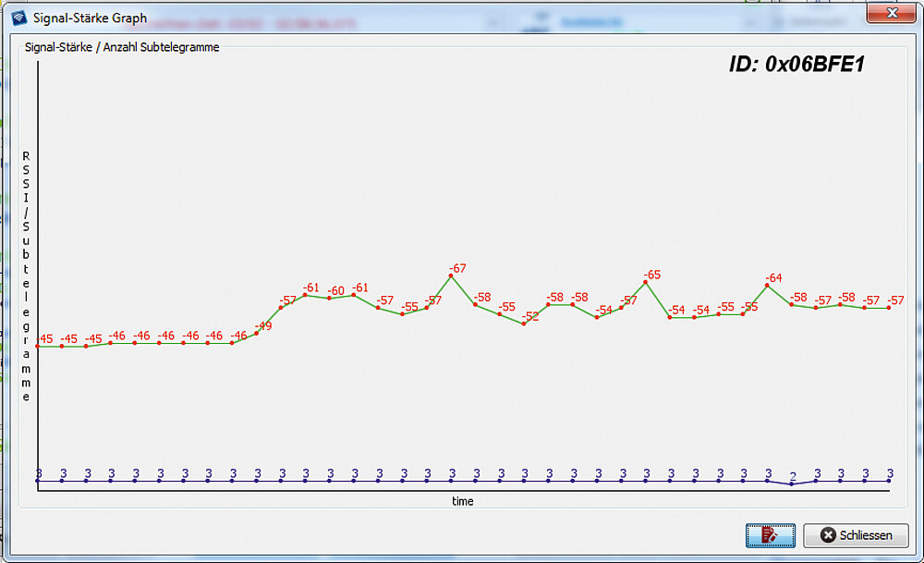This screenshot has width=924, height=563.
Task: Click the X icon inside the Schliessen button
Action: coord(828,535)
